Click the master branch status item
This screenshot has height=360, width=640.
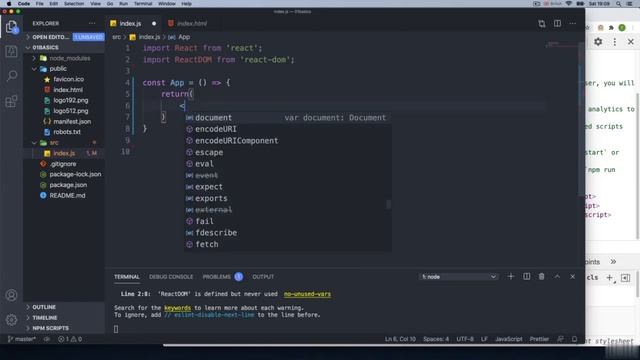click(22, 339)
